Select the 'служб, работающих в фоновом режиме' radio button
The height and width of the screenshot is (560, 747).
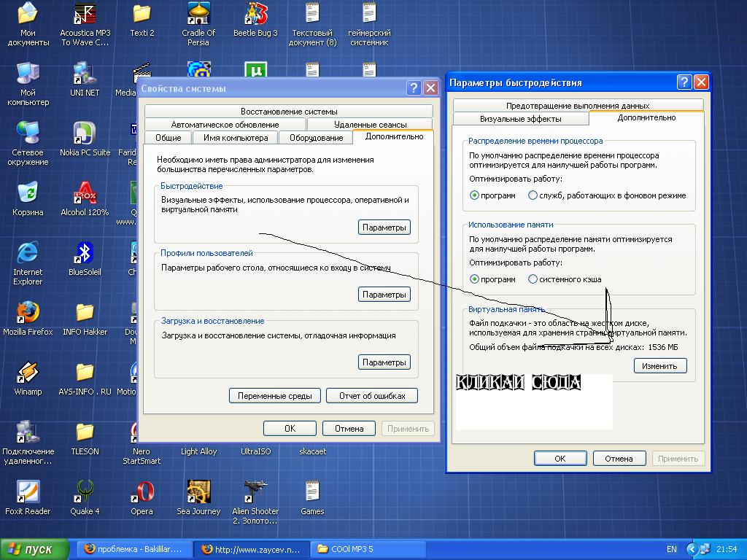click(x=533, y=195)
